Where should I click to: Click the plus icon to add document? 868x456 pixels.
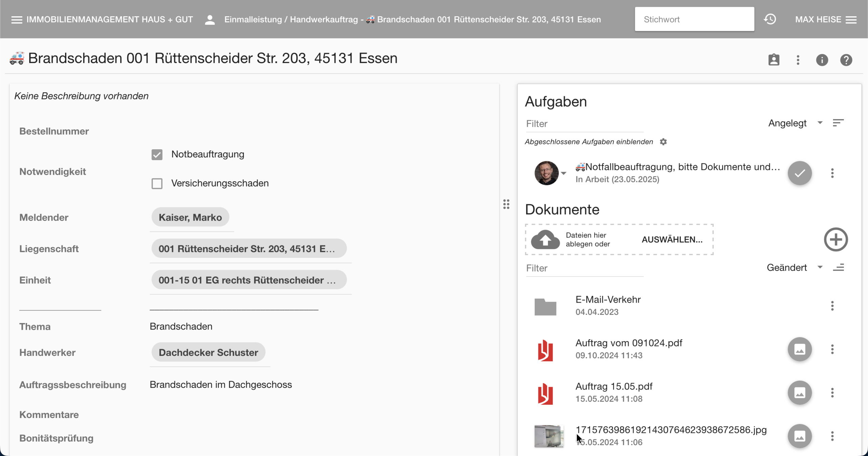coord(836,240)
